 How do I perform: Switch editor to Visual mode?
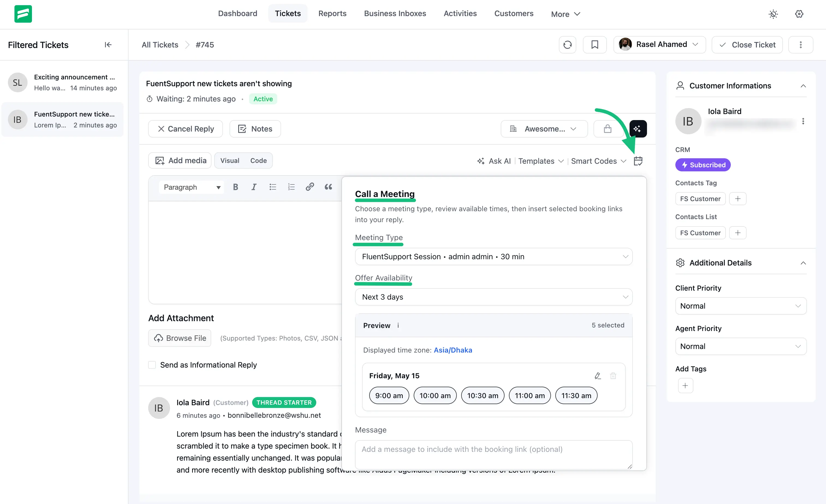(x=230, y=161)
